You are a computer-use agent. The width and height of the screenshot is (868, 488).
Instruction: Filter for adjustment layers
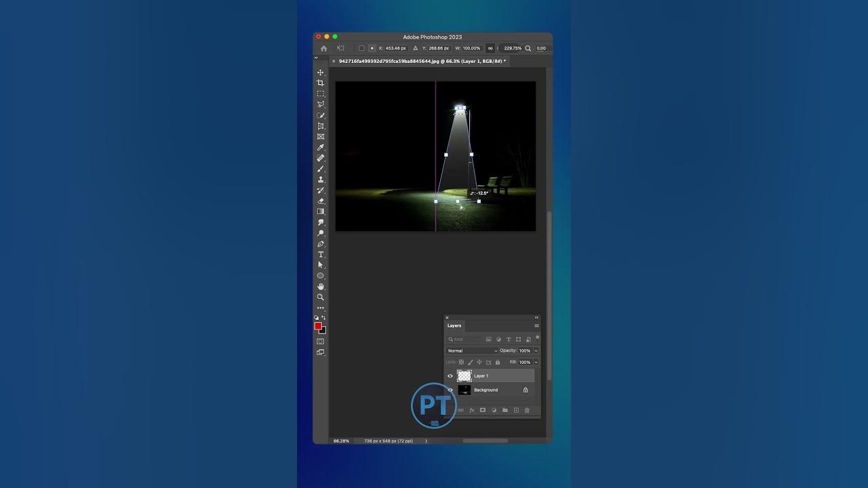[x=498, y=339]
